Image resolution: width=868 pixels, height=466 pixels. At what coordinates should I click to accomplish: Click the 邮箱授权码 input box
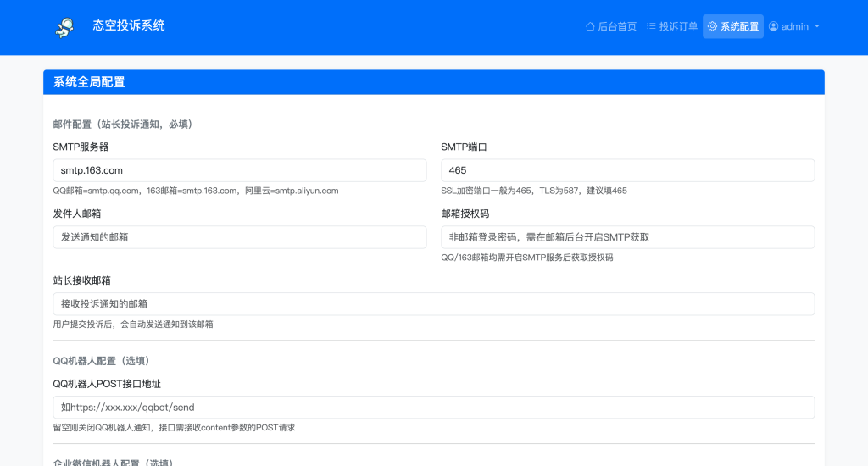(x=628, y=237)
